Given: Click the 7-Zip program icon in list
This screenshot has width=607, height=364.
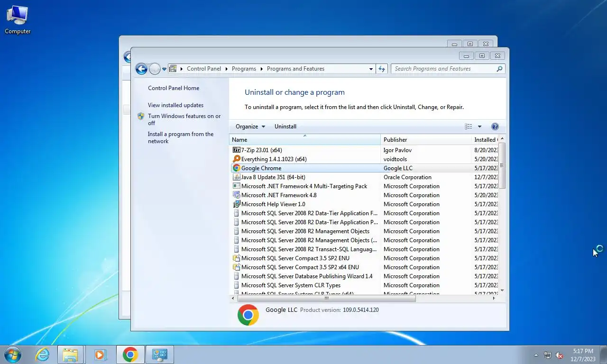Looking at the screenshot, I should (237, 150).
